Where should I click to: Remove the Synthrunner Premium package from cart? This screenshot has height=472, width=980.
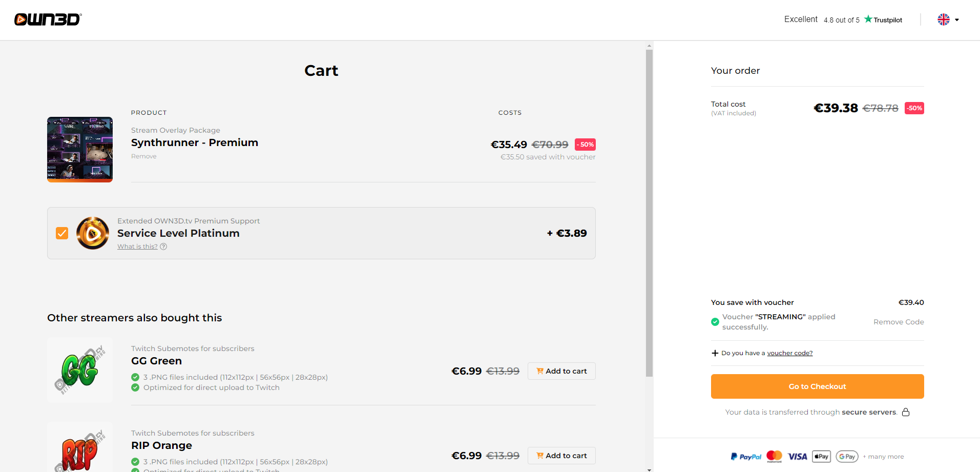[x=143, y=156]
